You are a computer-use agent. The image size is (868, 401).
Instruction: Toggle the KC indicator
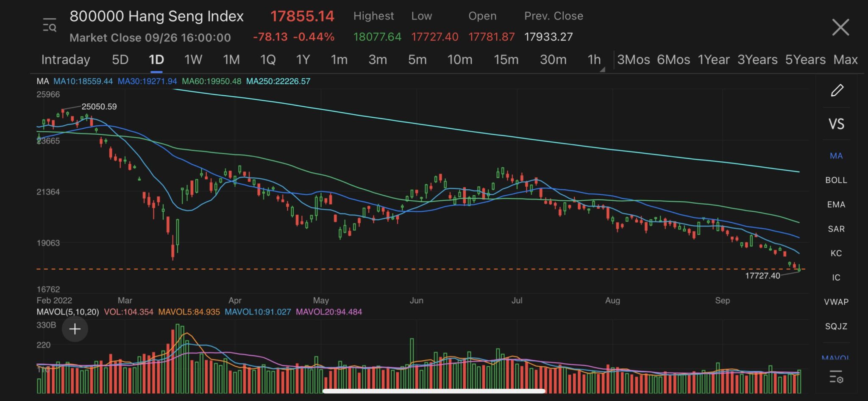[836, 253]
